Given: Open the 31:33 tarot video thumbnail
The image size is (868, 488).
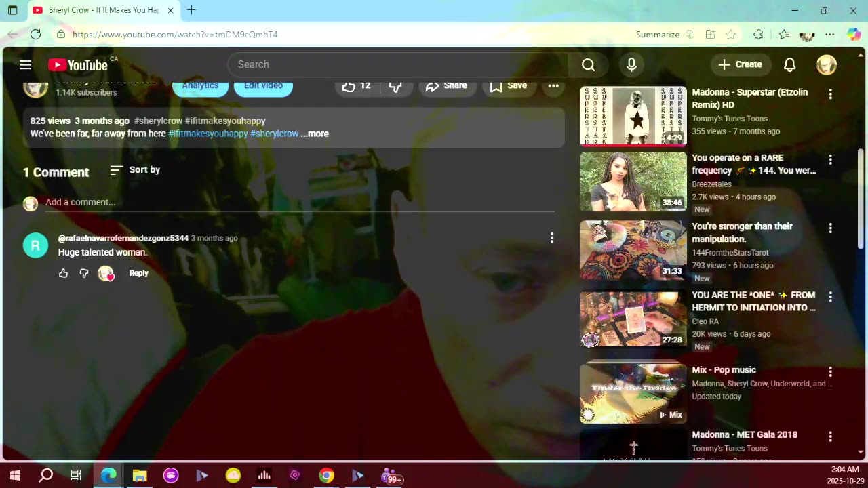Looking at the screenshot, I should click(x=633, y=250).
